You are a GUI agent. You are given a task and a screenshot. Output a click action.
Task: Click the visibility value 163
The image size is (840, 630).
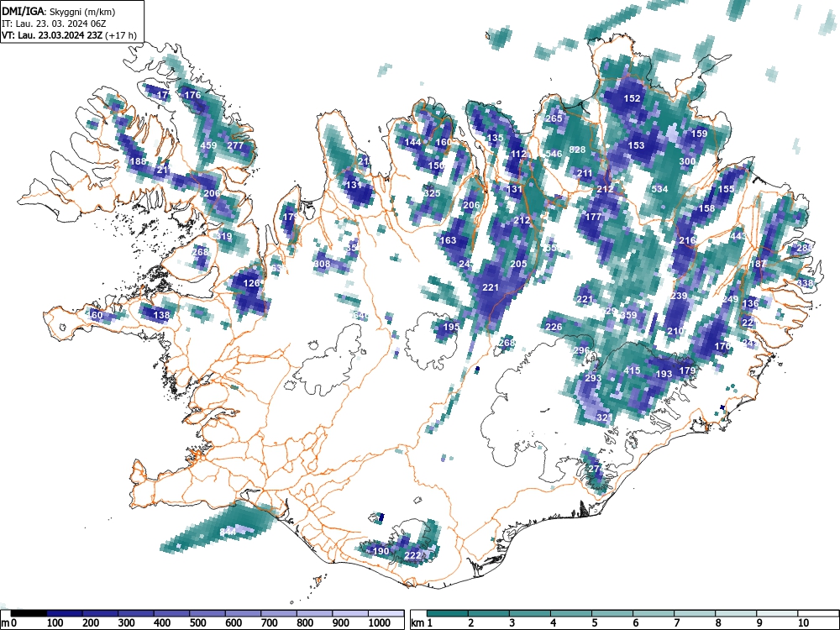448,240
